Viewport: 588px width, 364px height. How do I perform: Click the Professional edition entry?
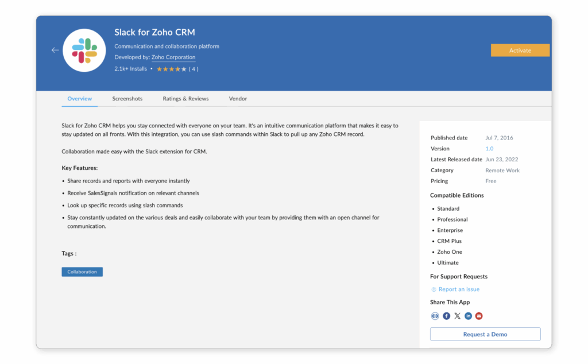coord(452,220)
